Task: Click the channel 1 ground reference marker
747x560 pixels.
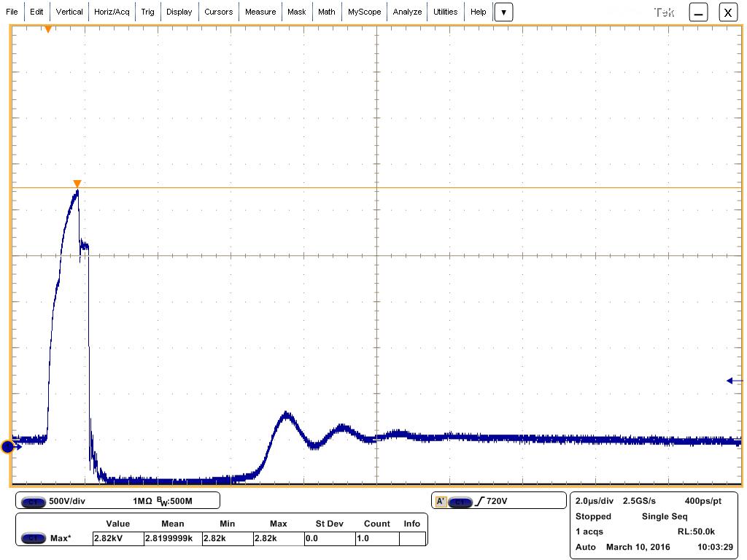Action: 8,446
